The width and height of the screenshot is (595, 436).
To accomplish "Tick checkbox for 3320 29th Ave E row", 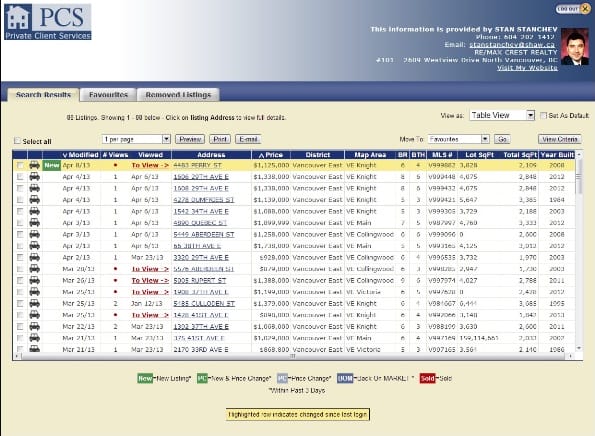I will pos(20,257).
